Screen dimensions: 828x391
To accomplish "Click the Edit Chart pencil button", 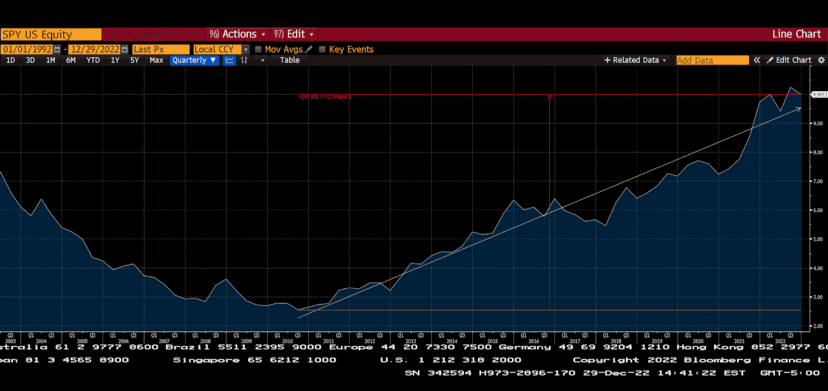I will tap(789, 60).
